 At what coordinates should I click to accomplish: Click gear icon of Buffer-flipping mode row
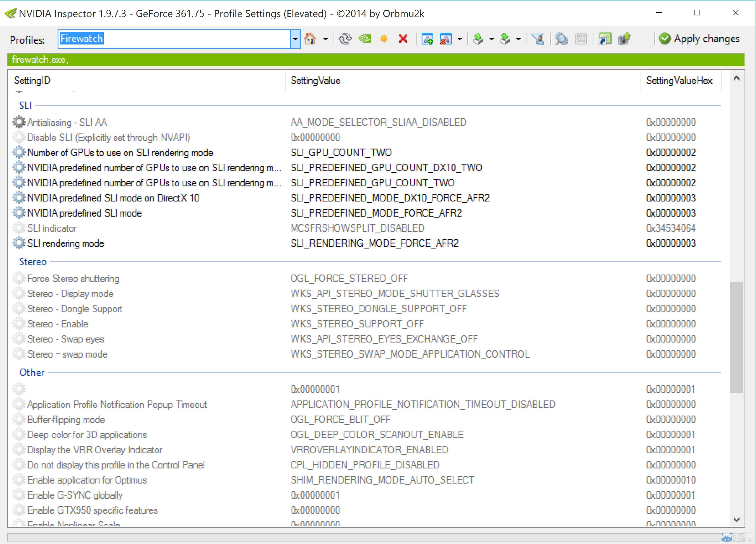(19, 419)
